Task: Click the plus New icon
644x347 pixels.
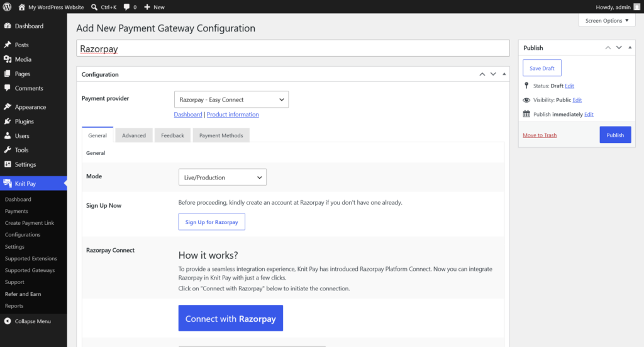Action: coord(147,7)
